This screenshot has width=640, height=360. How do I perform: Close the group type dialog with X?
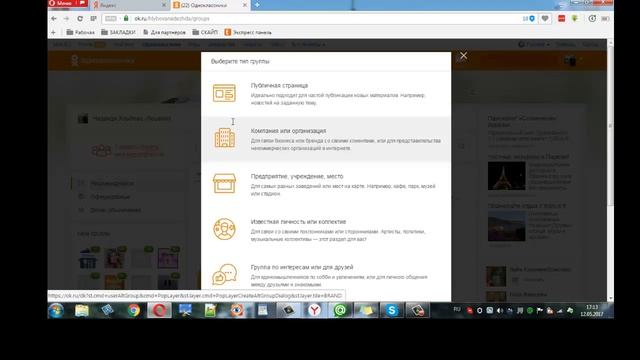[463, 56]
